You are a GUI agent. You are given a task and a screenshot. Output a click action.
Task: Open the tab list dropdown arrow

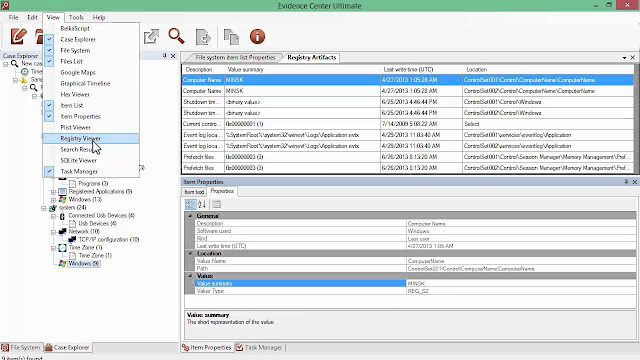(x=624, y=58)
